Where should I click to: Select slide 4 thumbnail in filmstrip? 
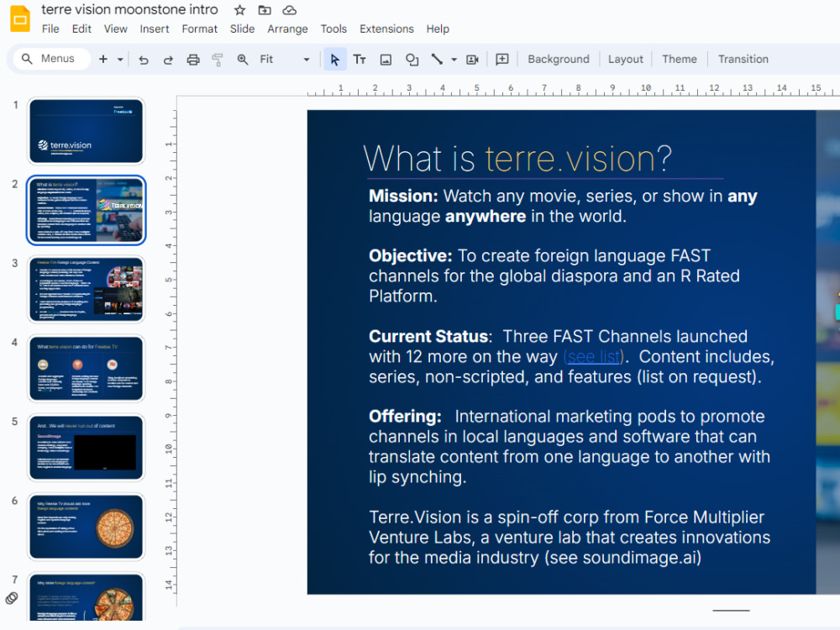pos(87,369)
